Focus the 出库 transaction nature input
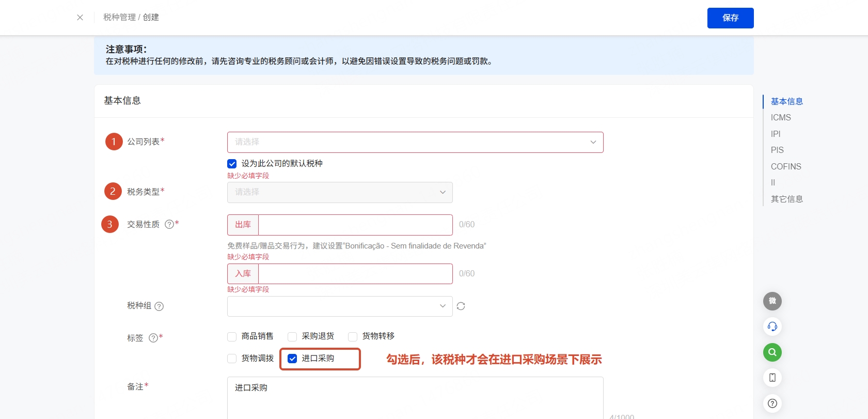 click(355, 225)
